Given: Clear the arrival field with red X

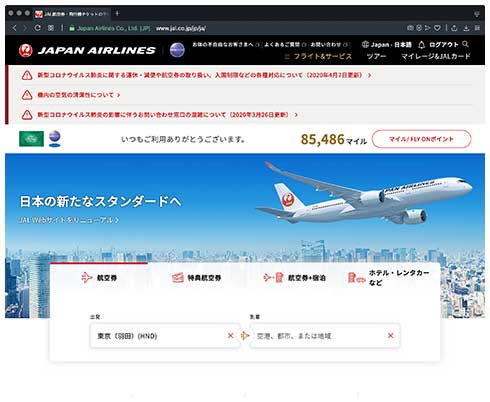Looking at the screenshot, I should pyautogui.click(x=391, y=336).
